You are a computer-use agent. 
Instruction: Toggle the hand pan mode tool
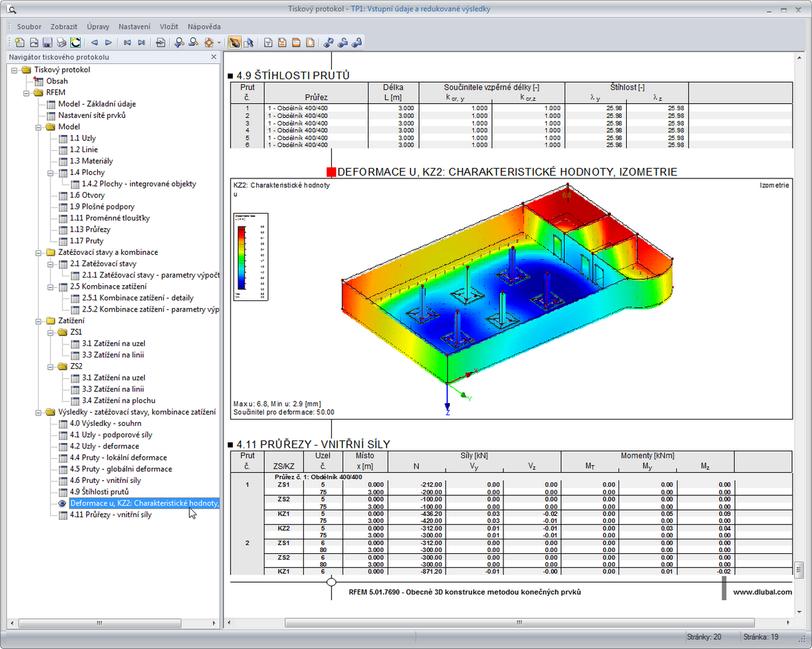235,43
